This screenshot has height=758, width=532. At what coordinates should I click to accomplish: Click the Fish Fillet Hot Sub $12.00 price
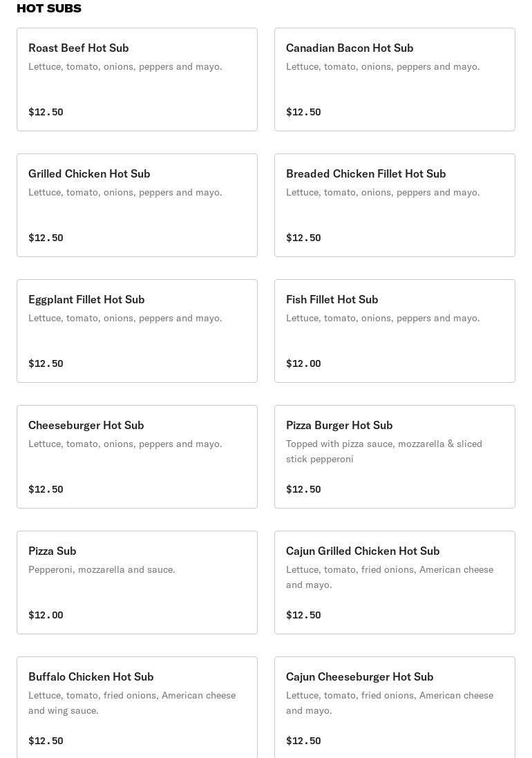(303, 363)
